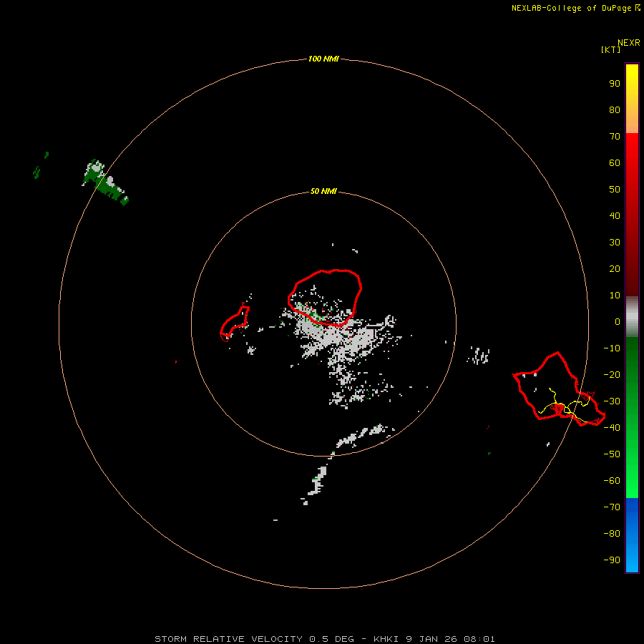Click the 50 NMI range ring label

pyautogui.click(x=323, y=191)
